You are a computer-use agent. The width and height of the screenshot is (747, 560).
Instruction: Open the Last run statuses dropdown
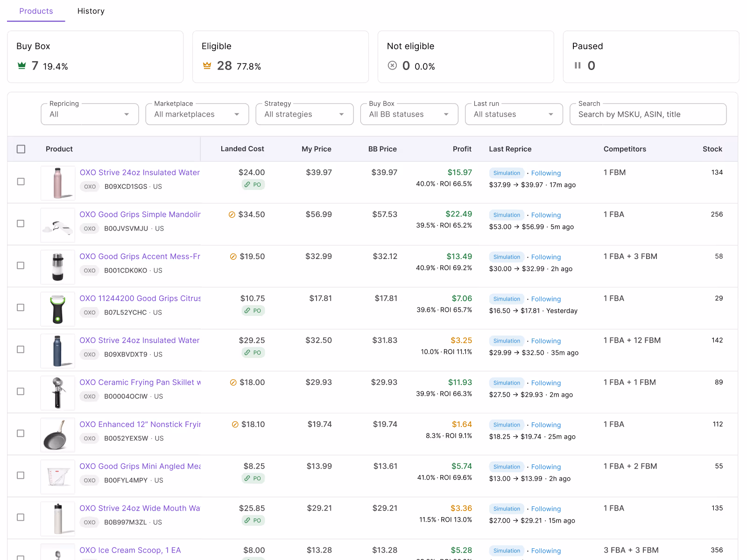tap(514, 114)
